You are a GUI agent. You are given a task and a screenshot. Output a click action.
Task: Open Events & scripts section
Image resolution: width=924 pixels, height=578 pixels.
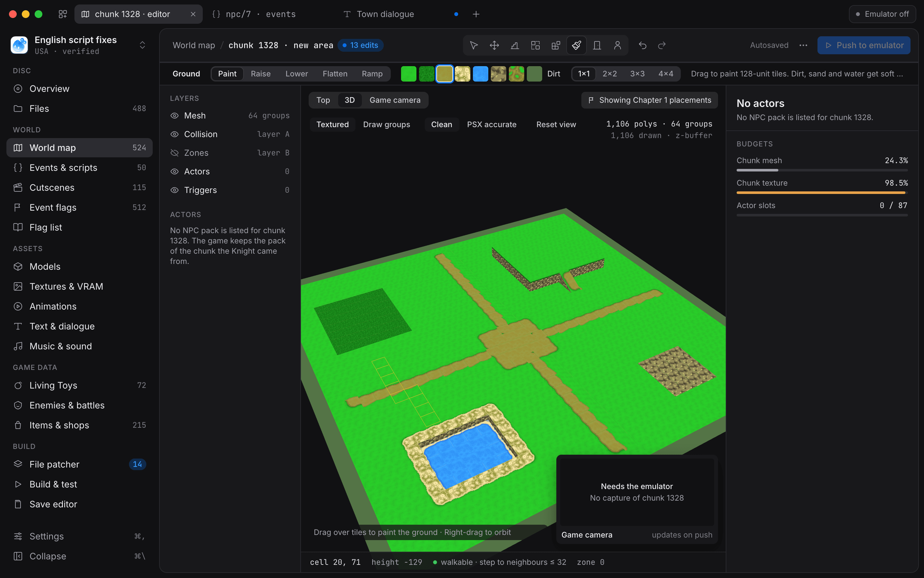pos(80,167)
